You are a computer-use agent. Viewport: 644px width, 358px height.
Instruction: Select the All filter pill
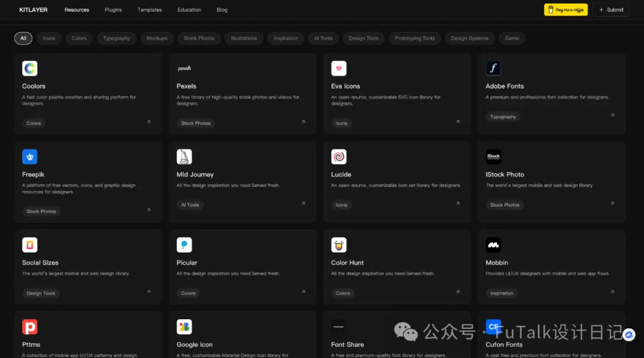[23, 38]
